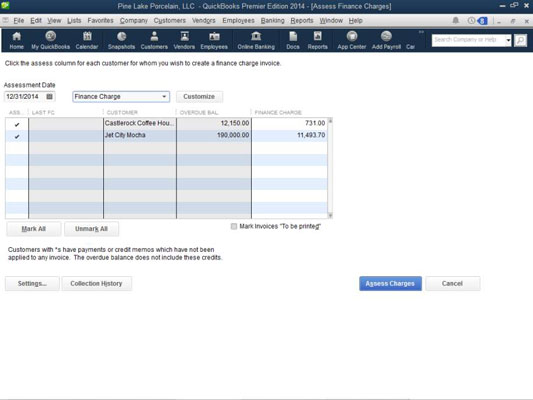The image size is (533, 400).
Task: Open the search box dropdown arrow
Action: pos(508,40)
